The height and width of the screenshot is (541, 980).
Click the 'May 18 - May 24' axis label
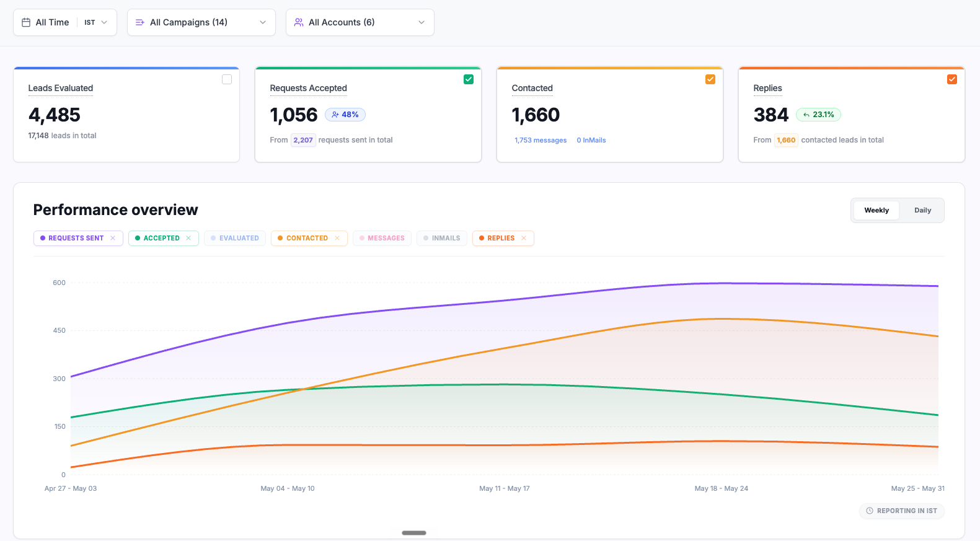[x=722, y=488]
